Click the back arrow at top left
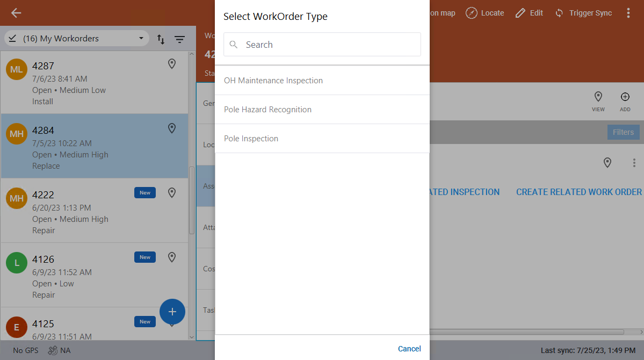The image size is (644, 360). (x=16, y=12)
